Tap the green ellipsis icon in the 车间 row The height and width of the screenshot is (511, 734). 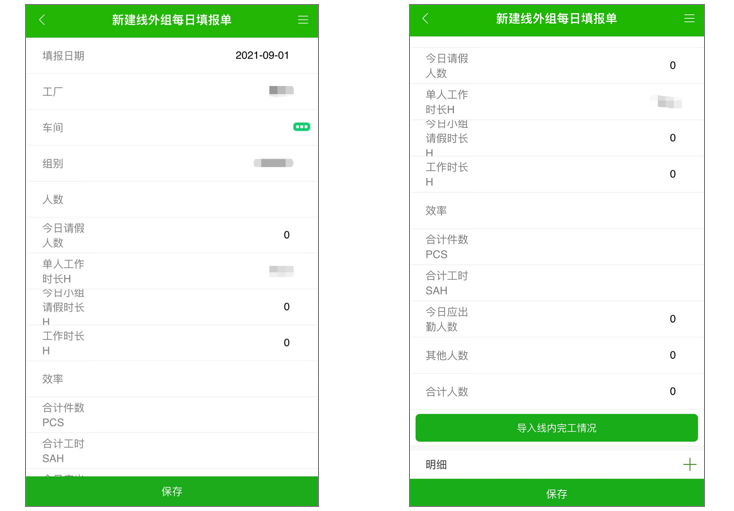[x=301, y=127]
